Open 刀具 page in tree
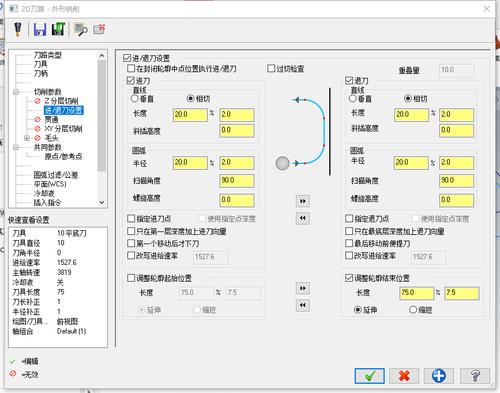Viewport: 500px width, 393px height. pyautogui.click(x=41, y=64)
